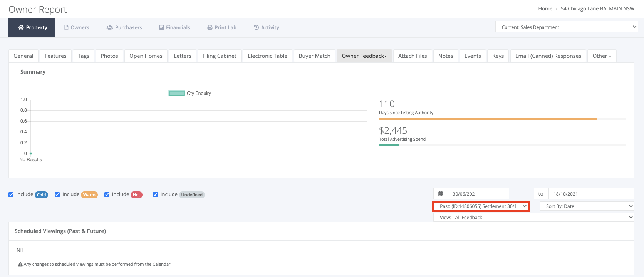
Task: Open the Past Settlement listing dropdown
Action: (x=481, y=206)
